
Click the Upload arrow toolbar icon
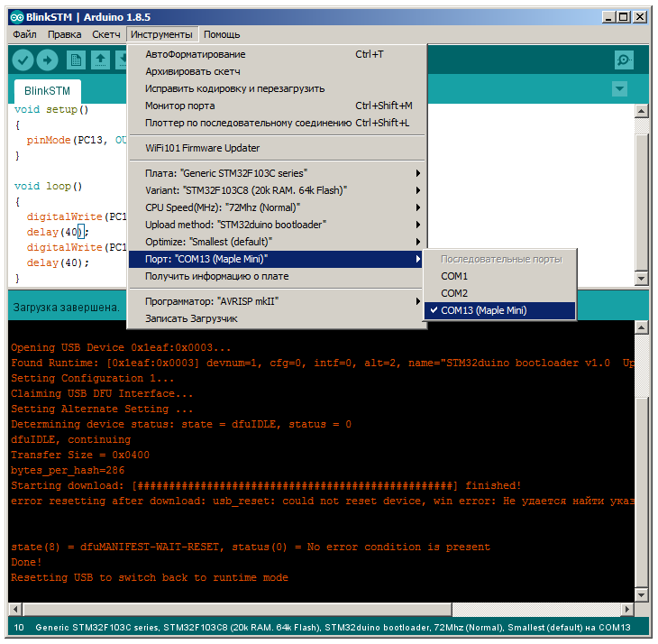[47, 60]
